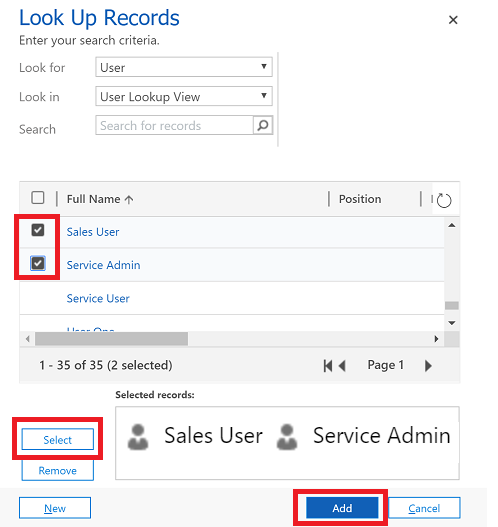This screenshot has height=527, width=498.
Task: Click the Page 1 indicator
Action: tap(385, 365)
